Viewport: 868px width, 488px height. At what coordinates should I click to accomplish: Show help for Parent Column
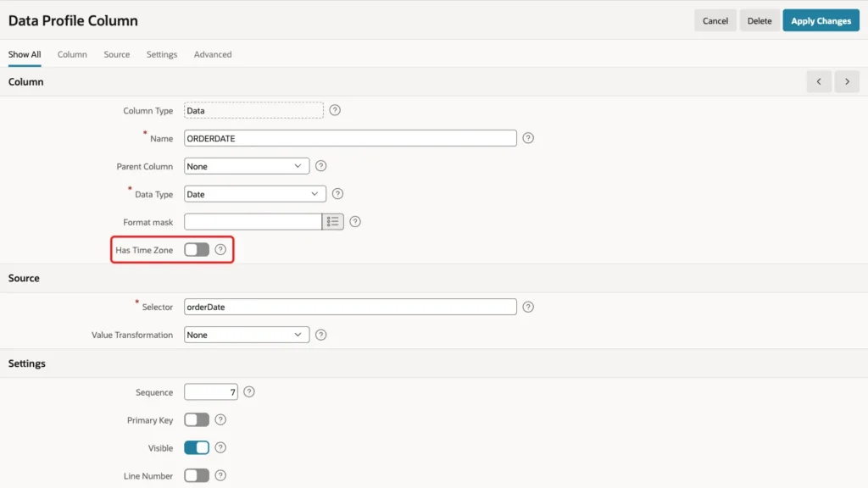320,166
